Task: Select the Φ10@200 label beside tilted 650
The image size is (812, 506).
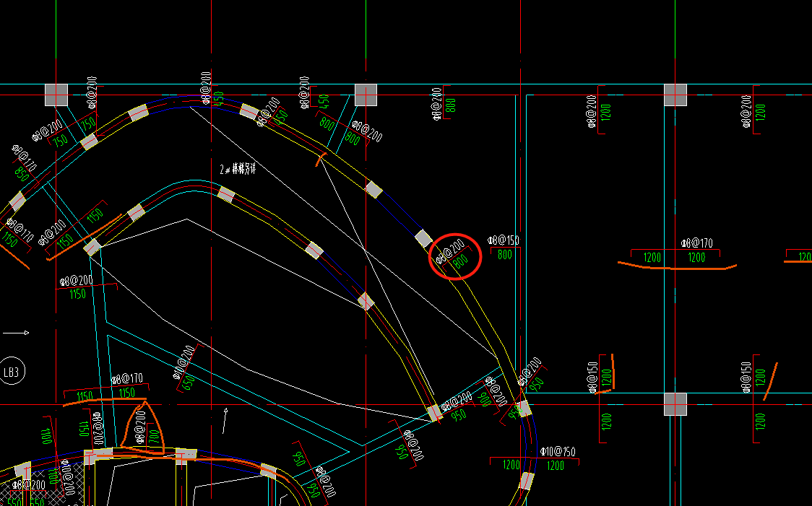Action: (184, 362)
